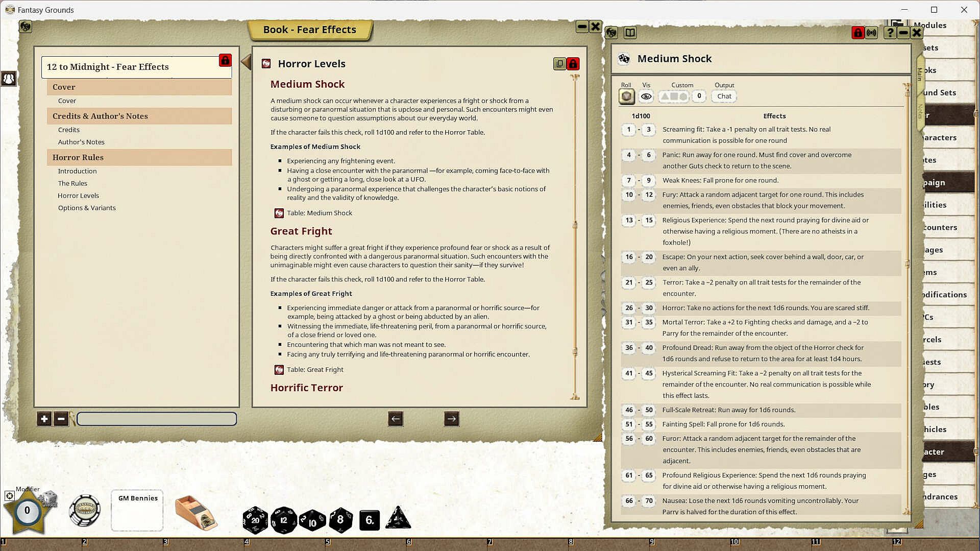Click the small target icon beside Modifier label
The height and width of the screenshot is (551, 980).
[9, 495]
